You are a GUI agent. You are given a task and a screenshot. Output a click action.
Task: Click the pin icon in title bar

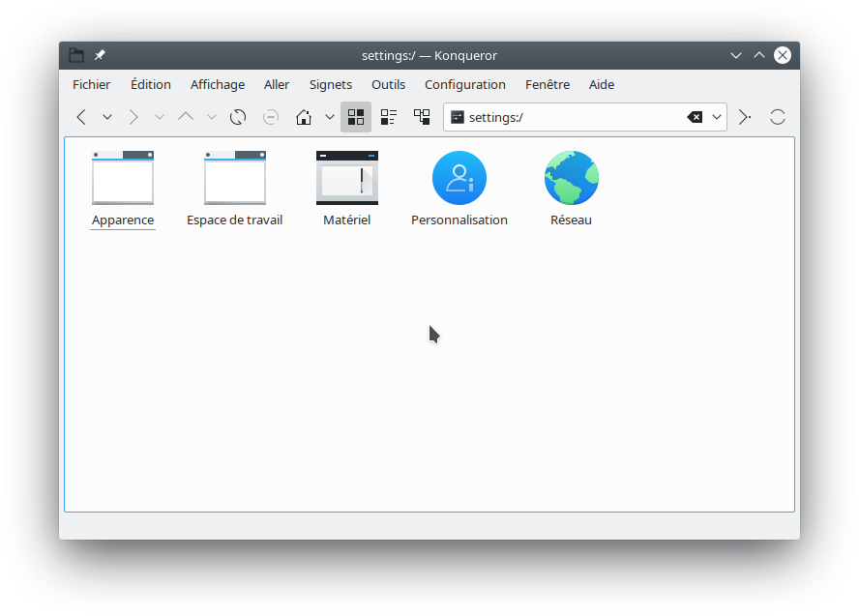point(100,55)
